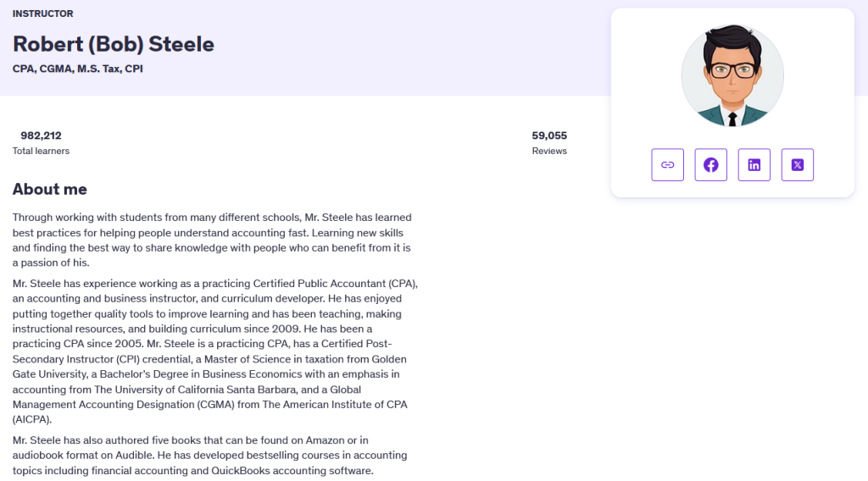Open the instructor's LinkedIn profile icon
Image resolution: width=868 pixels, height=481 pixels.
(x=754, y=165)
